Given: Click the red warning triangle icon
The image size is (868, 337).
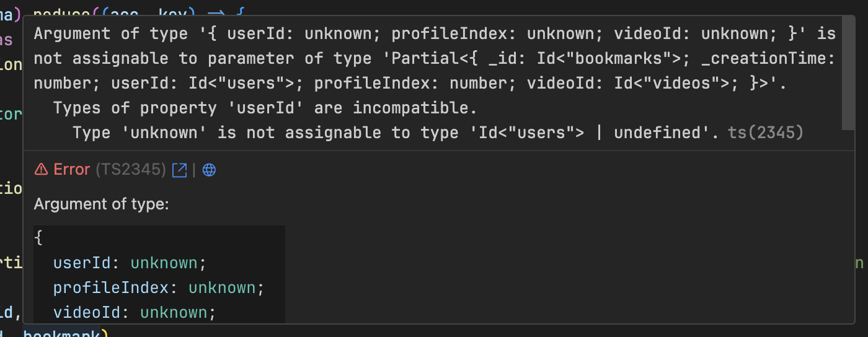Looking at the screenshot, I should point(41,170).
